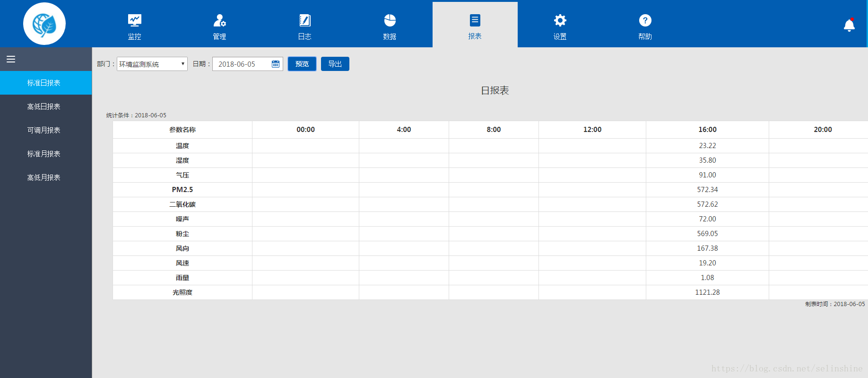
Task: Click the 光照度 row label
Action: [182, 292]
